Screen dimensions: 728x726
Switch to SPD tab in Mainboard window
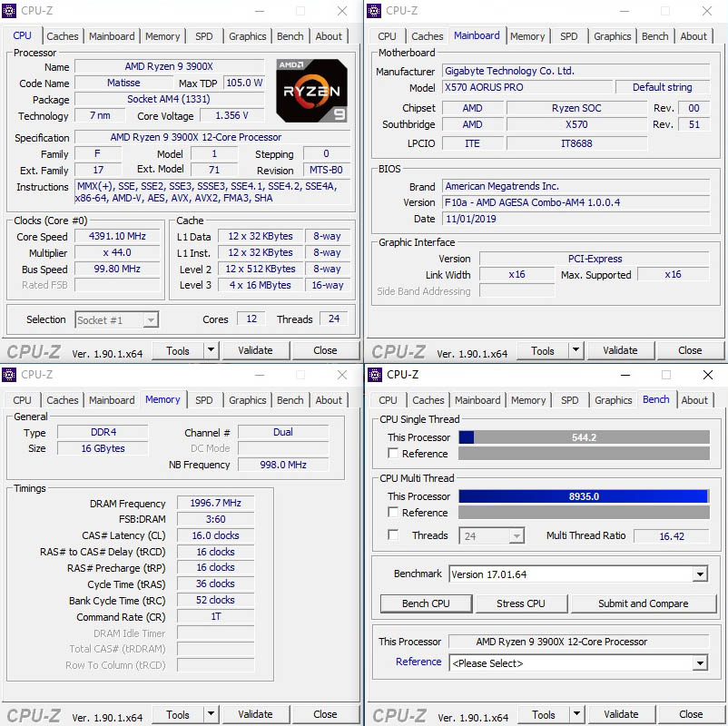569,36
